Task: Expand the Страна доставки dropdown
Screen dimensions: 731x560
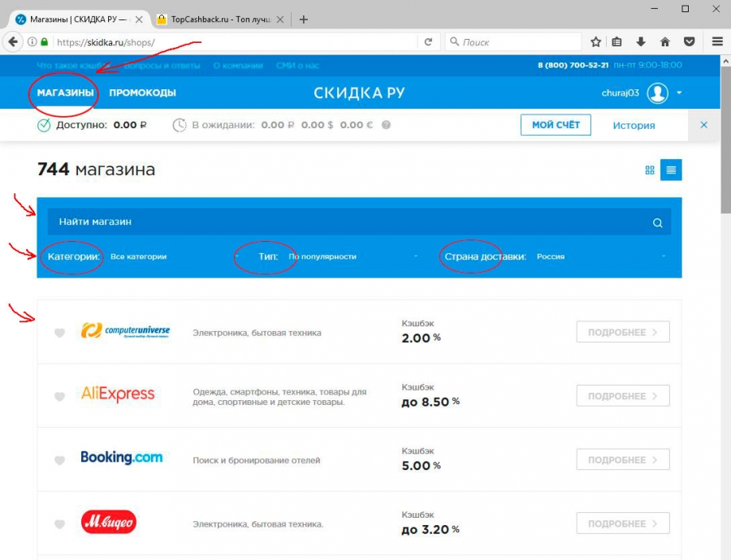Action: (x=601, y=256)
